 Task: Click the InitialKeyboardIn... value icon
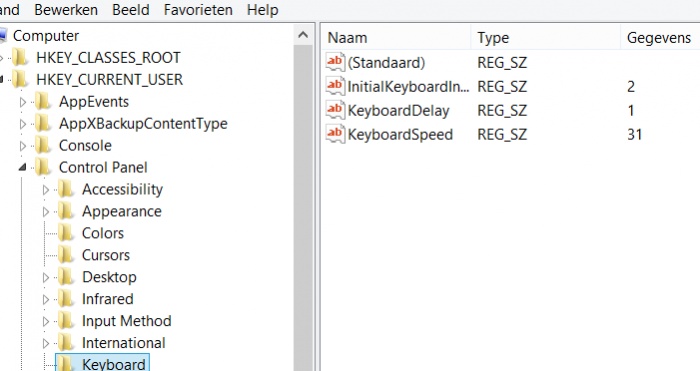pyautogui.click(x=335, y=86)
